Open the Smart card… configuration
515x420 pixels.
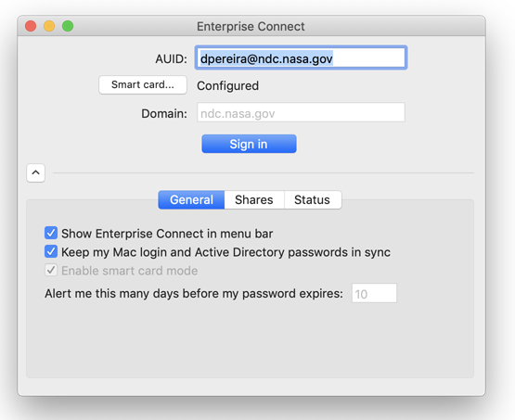point(143,85)
